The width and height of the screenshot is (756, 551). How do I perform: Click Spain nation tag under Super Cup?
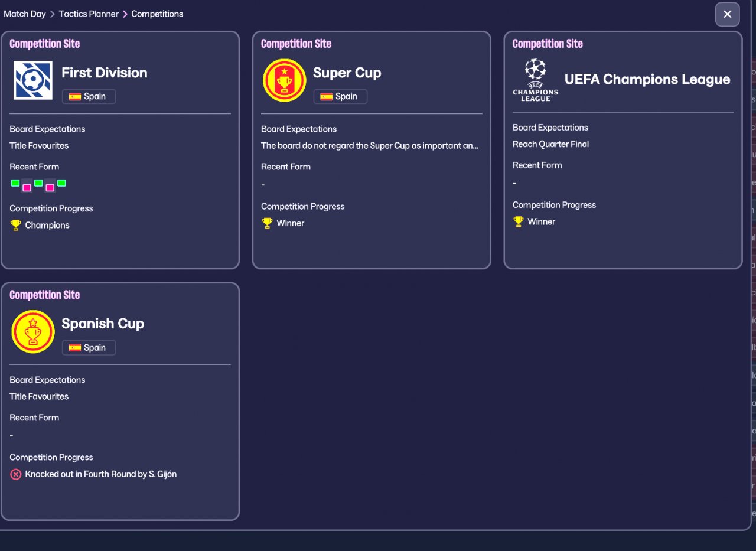340,96
